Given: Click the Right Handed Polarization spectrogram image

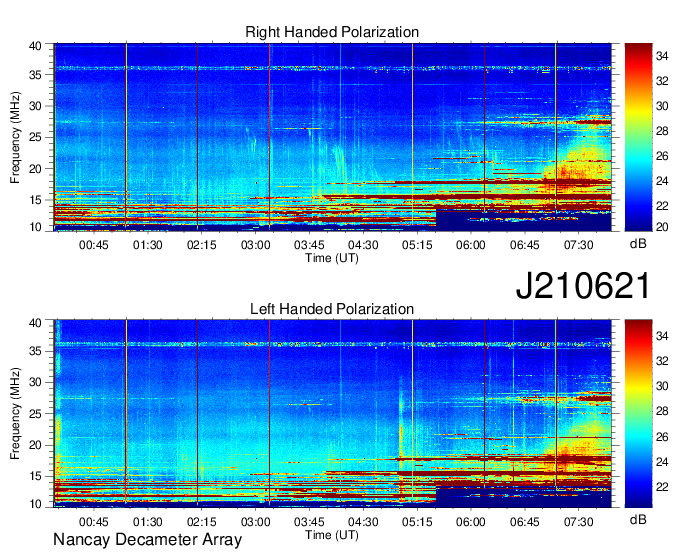Looking at the screenshot, I should click(333, 137).
